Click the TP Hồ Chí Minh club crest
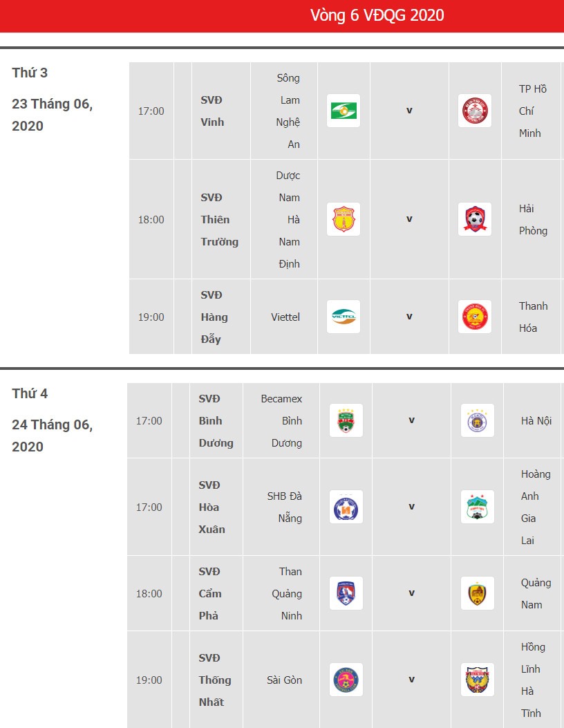Screen dimensions: 564x728 (474, 111)
